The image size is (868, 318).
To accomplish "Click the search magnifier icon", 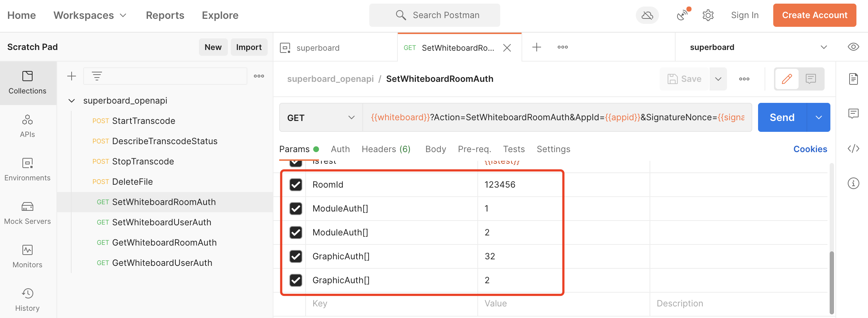I will click(x=401, y=15).
